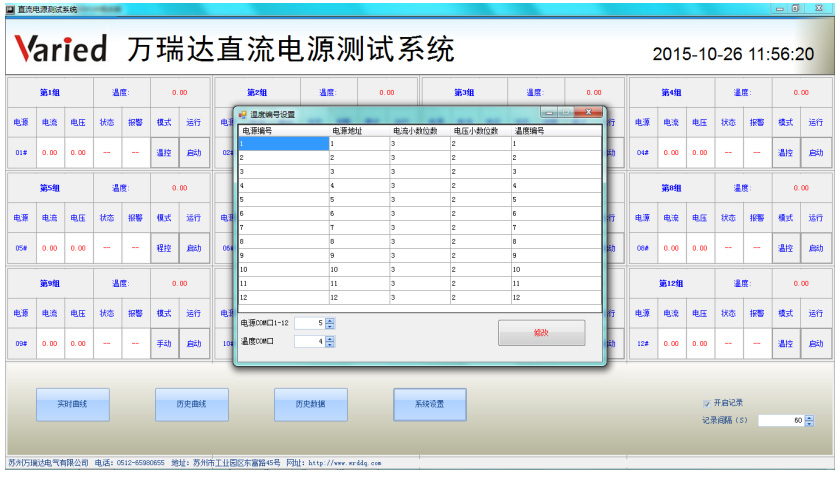This screenshot has width=840, height=480.
Task: Increase the 电源COM口1-12 value with the up arrow
Action: [x=330, y=320]
